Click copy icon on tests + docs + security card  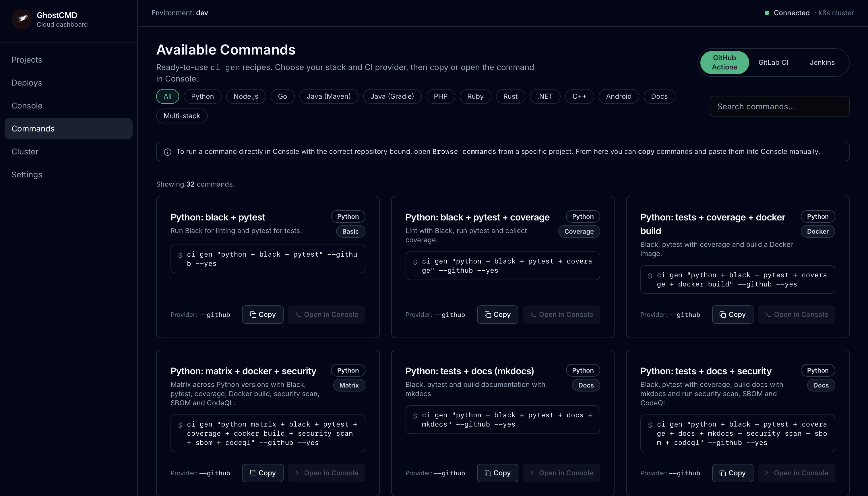point(722,473)
